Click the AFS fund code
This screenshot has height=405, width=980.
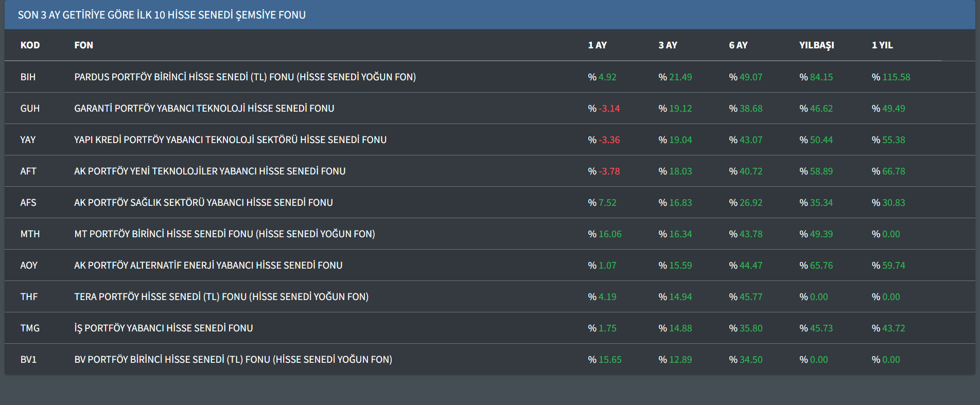(x=28, y=203)
